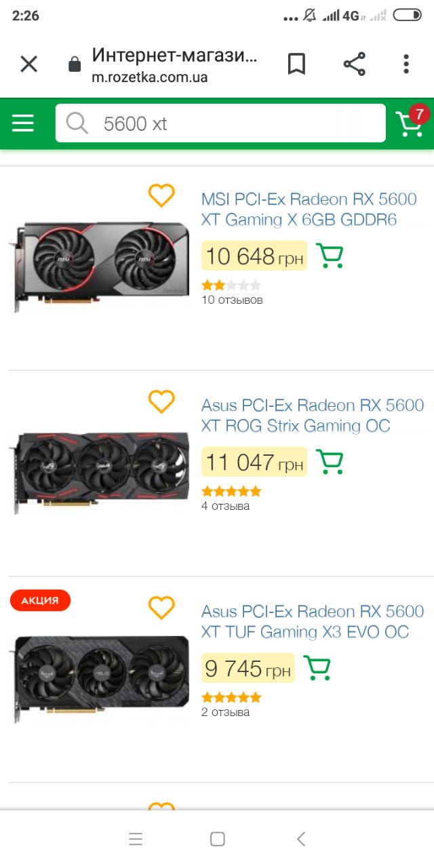Toggle wishlist heart for MSI Gaming X
This screenshot has width=434, height=868.
pos(161,196)
